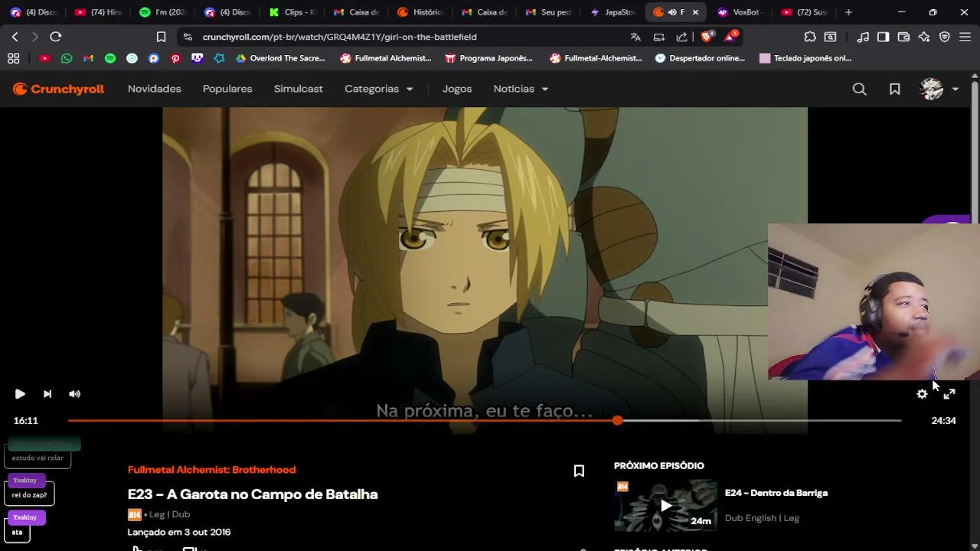Mute the video with the volume icon
The image size is (980, 551).
74,394
